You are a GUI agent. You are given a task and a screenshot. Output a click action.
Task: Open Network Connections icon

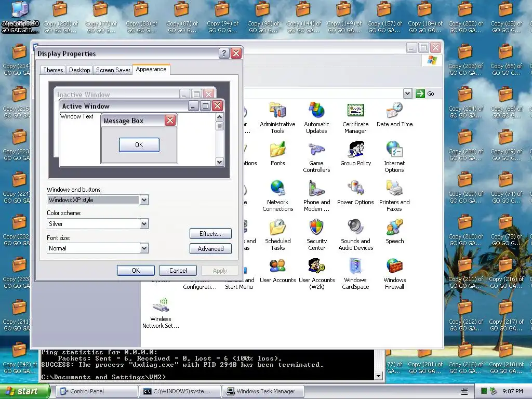tap(277, 196)
